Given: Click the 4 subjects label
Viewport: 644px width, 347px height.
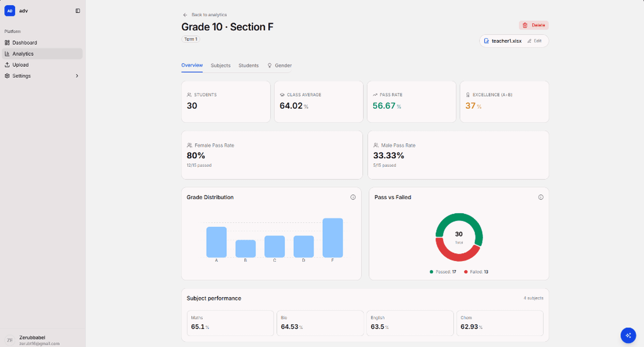Looking at the screenshot, I should point(533,298).
